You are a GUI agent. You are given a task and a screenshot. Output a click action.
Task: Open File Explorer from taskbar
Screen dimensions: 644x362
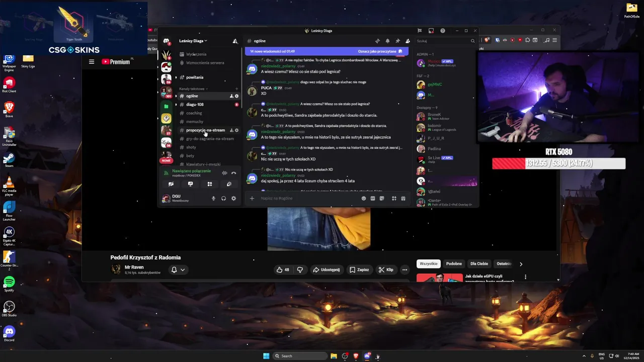pos(334,356)
